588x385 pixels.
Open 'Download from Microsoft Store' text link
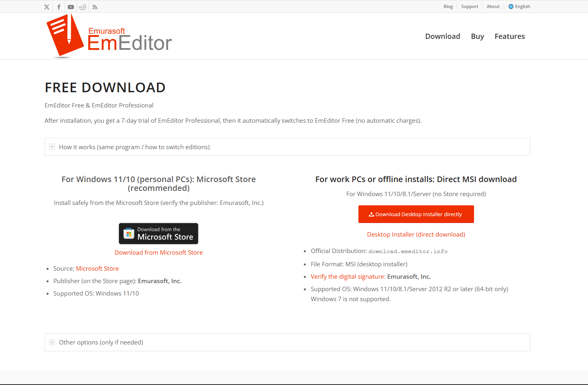click(x=159, y=253)
